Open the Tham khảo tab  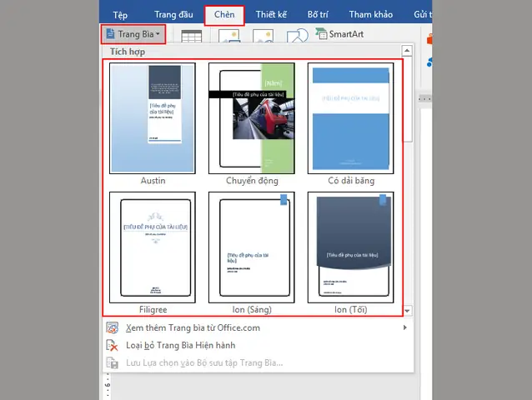click(372, 14)
